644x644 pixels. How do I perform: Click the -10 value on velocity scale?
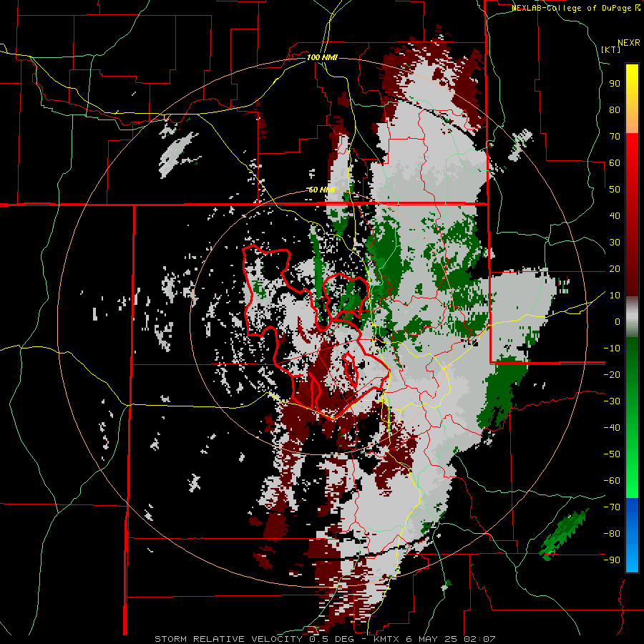pos(612,348)
